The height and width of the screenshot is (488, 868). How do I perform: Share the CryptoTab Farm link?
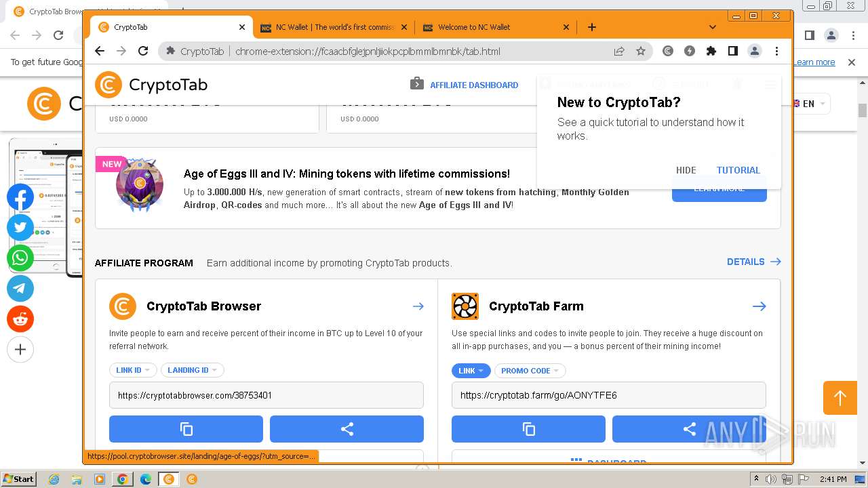click(689, 429)
